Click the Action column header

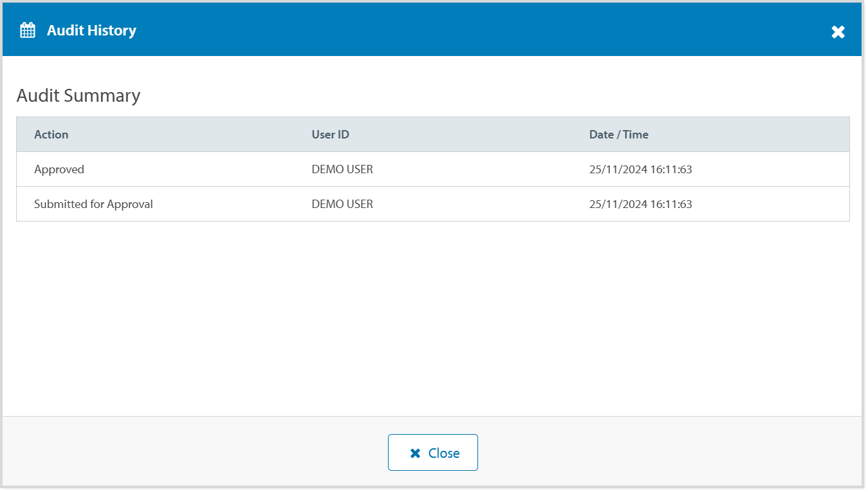click(51, 135)
